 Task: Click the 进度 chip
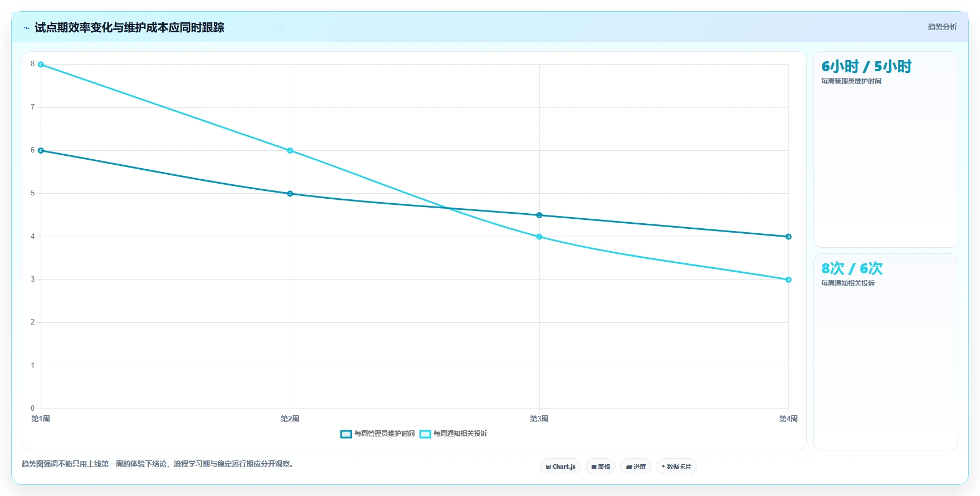(x=636, y=466)
